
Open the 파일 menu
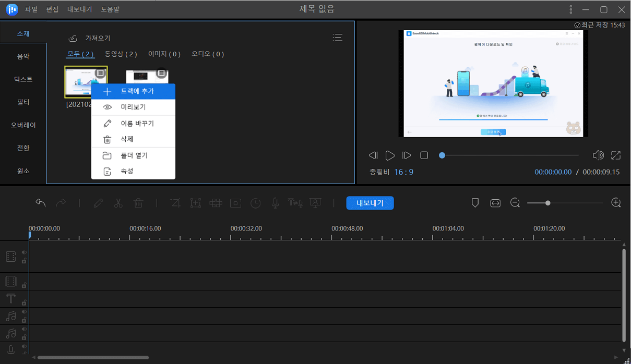coord(31,9)
